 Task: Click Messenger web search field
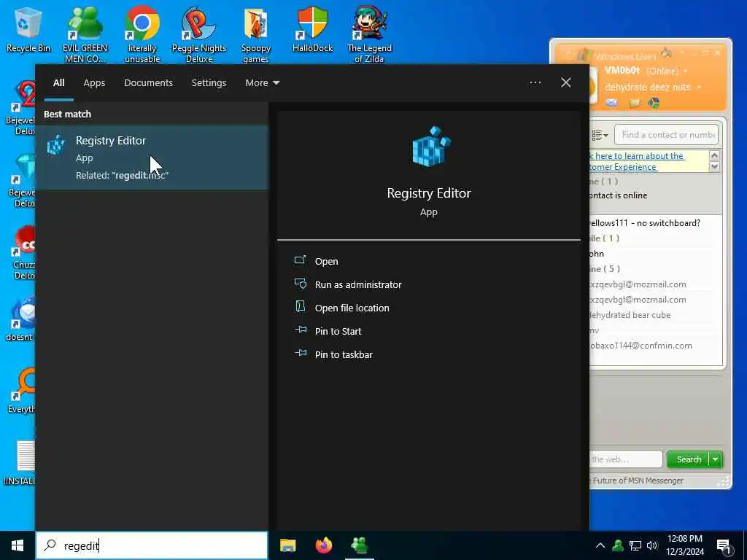pos(625,459)
